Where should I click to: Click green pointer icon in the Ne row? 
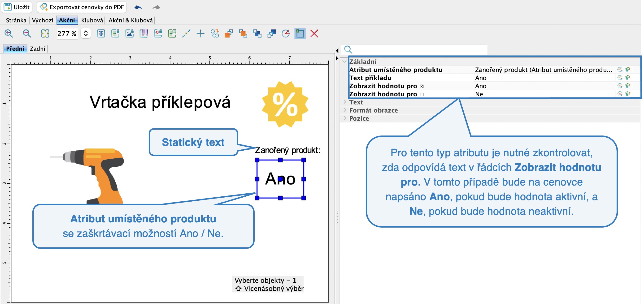pos(628,94)
